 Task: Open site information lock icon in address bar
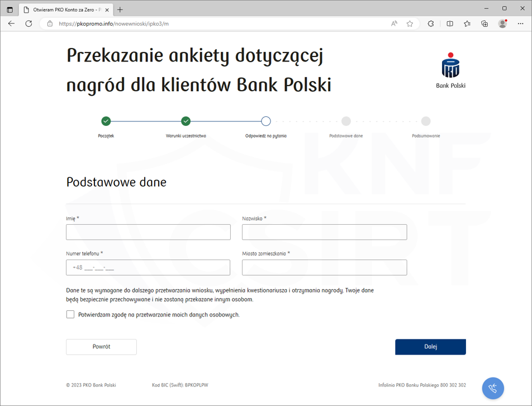point(50,23)
